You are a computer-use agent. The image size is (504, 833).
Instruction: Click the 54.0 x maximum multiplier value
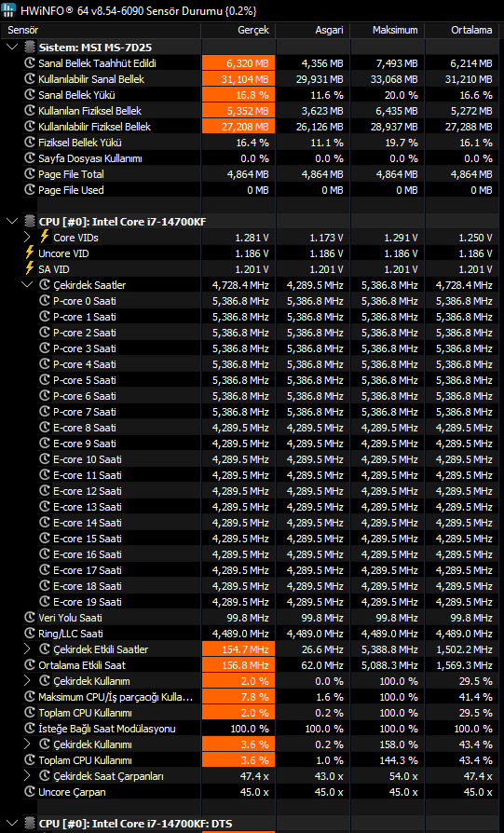point(403,776)
